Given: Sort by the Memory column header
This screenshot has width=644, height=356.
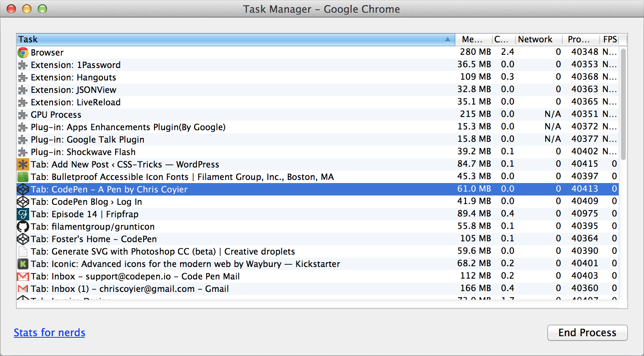Looking at the screenshot, I should 472,39.
